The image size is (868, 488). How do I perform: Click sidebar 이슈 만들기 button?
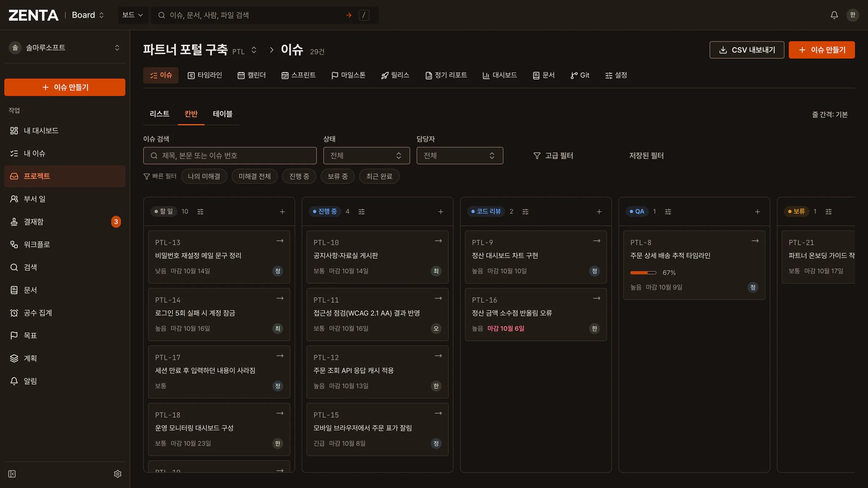[65, 87]
